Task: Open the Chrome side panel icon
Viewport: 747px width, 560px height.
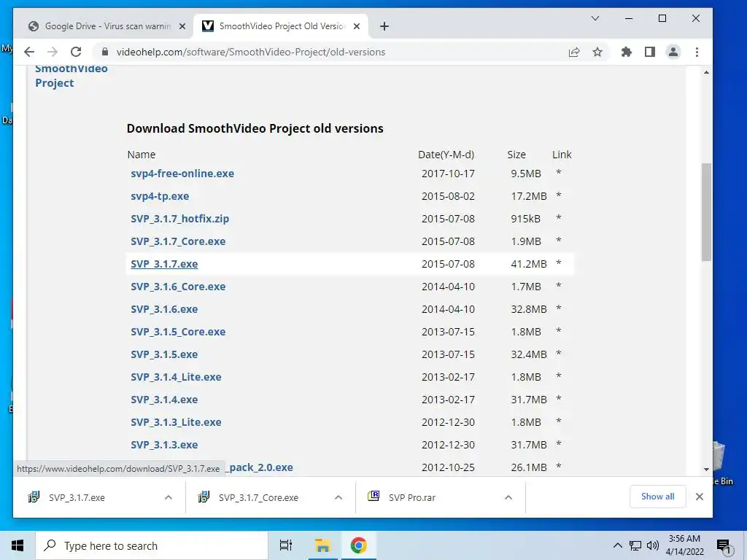Action: point(650,52)
